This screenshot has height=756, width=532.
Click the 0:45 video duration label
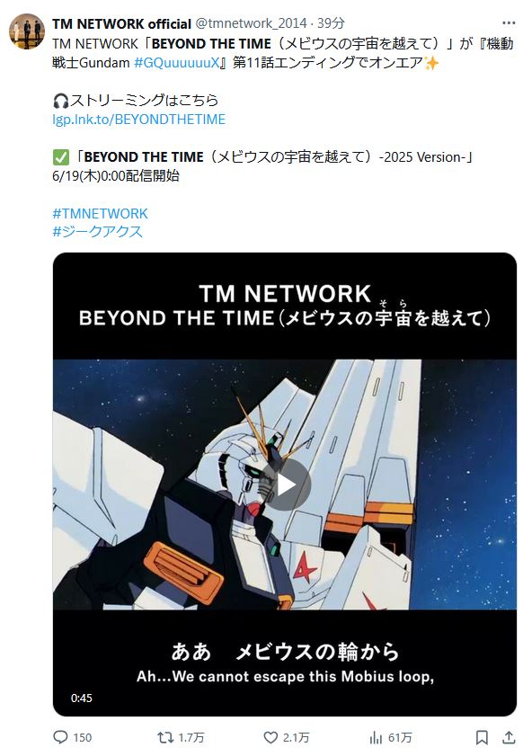point(82,698)
